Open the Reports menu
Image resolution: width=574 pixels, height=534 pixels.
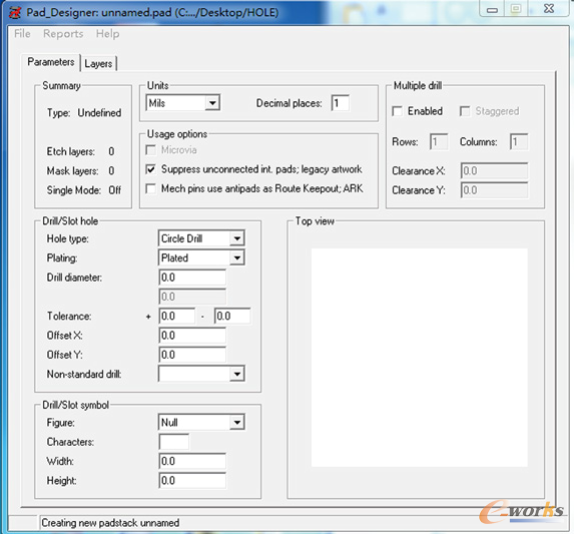coord(63,34)
